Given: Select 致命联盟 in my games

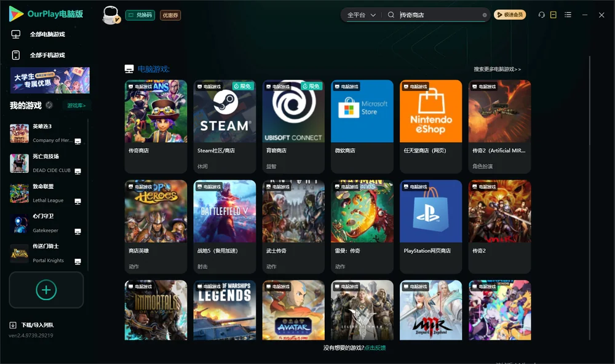Looking at the screenshot, I should 46,193.
